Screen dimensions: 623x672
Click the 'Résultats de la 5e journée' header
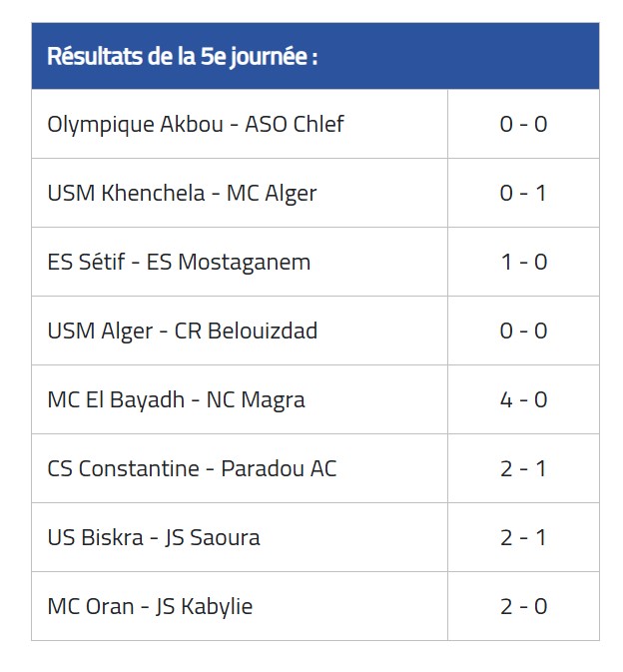tap(182, 56)
